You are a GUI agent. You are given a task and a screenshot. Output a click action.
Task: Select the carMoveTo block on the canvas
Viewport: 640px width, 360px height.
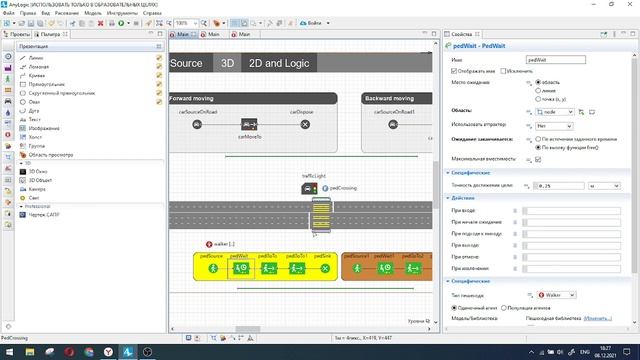click(x=249, y=124)
